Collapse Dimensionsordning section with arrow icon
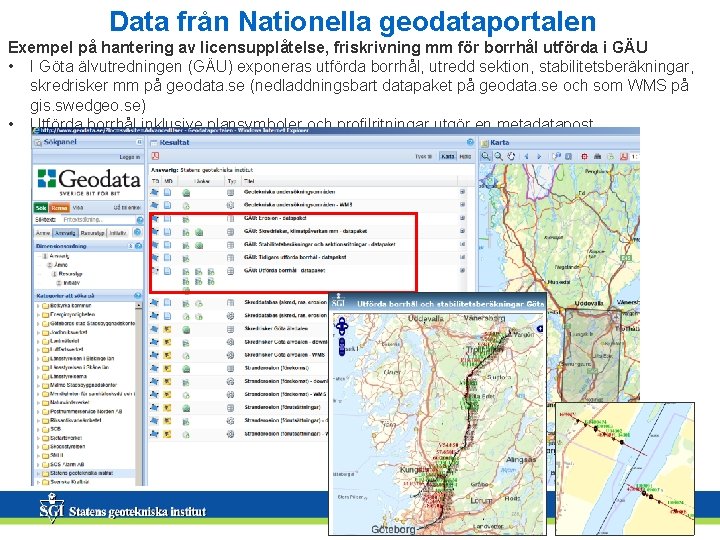This screenshot has height=540, width=720. [130, 246]
